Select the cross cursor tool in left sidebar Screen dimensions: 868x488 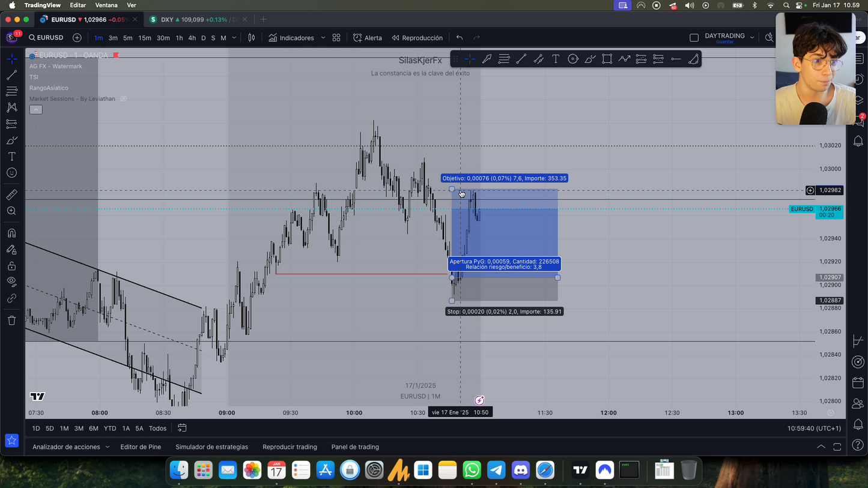(x=12, y=59)
